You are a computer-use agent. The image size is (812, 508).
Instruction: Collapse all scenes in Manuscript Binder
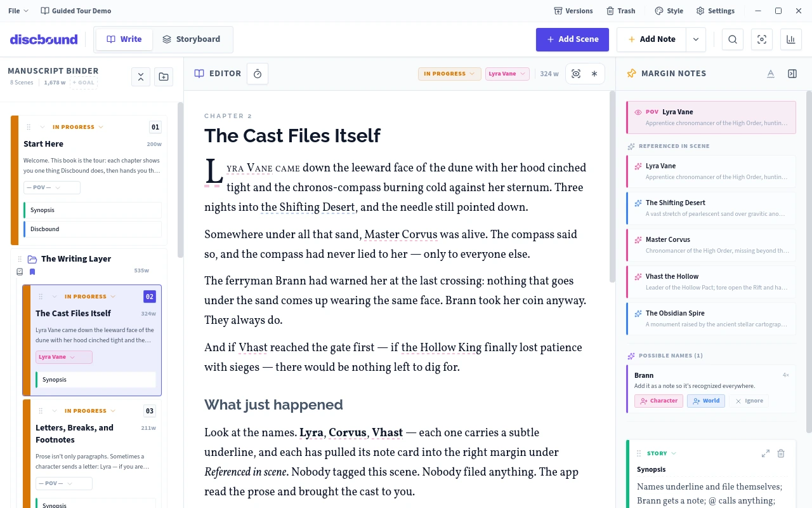click(x=141, y=77)
